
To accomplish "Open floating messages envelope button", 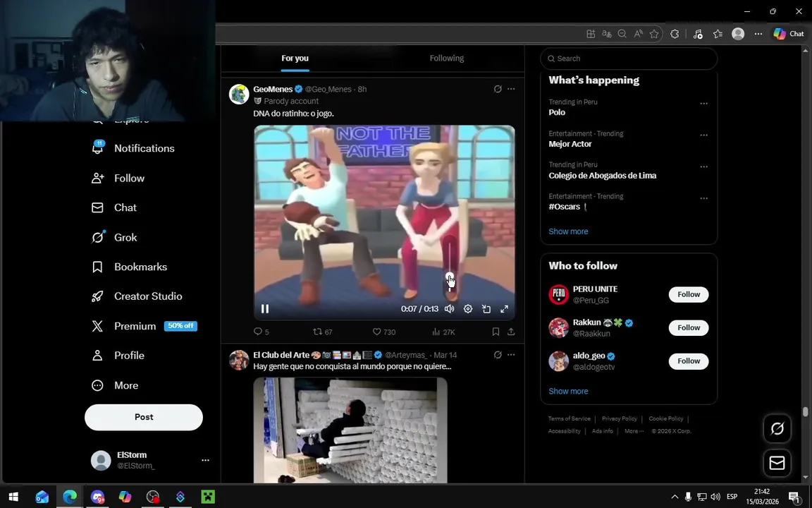I will 777,463.
